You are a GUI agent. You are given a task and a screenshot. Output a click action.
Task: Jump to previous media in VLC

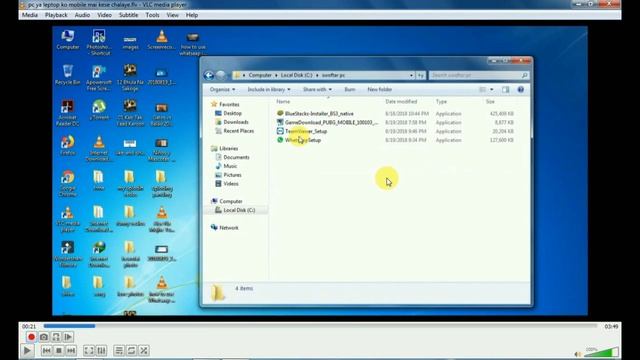[47, 351]
